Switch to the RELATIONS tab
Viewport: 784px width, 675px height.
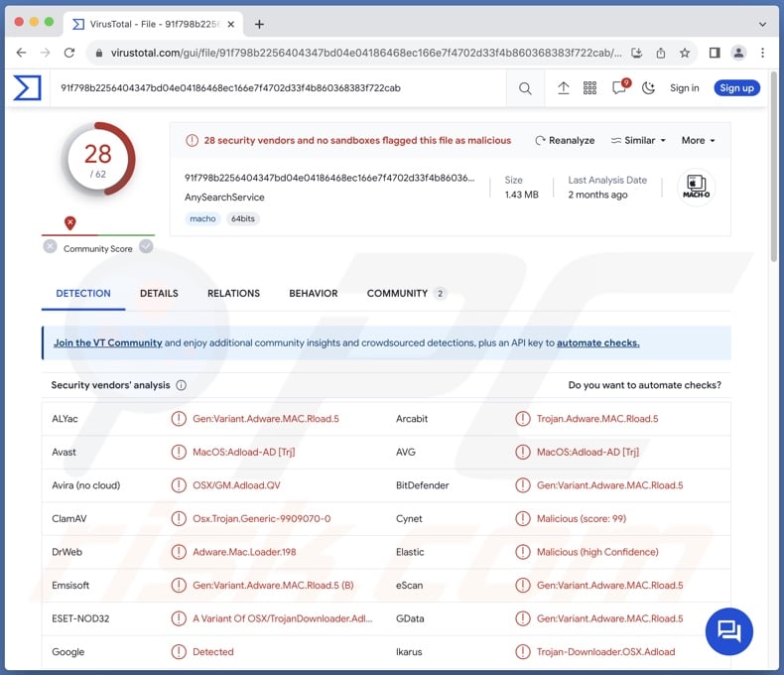point(233,294)
